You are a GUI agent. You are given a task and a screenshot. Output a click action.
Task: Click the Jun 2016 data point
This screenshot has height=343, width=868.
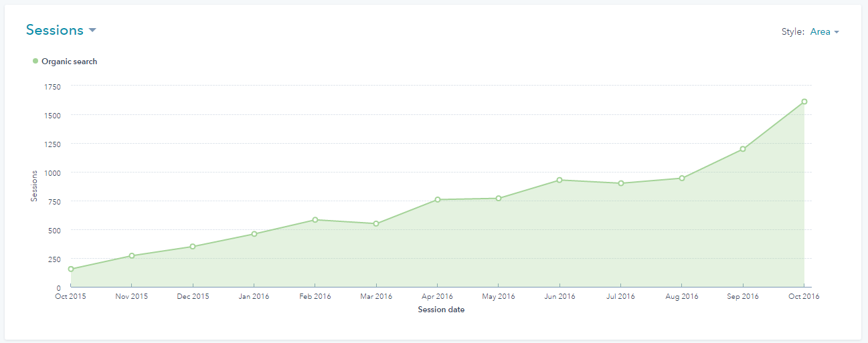(559, 180)
